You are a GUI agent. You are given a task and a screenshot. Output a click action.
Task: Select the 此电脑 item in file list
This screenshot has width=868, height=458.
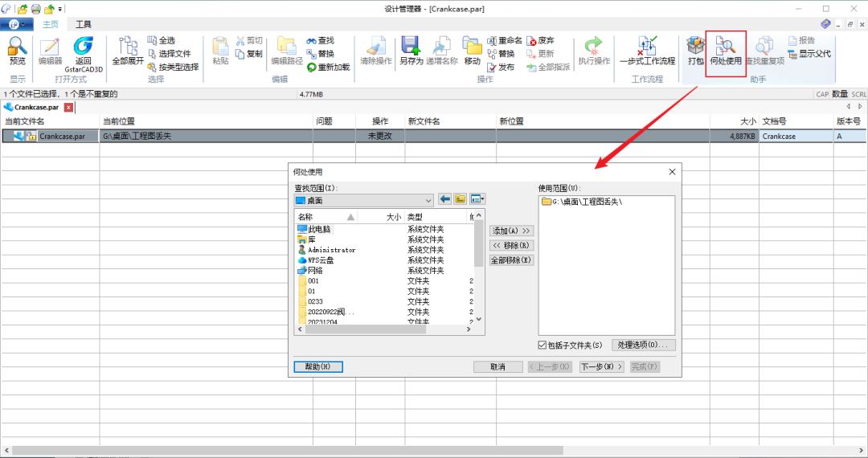point(319,229)
